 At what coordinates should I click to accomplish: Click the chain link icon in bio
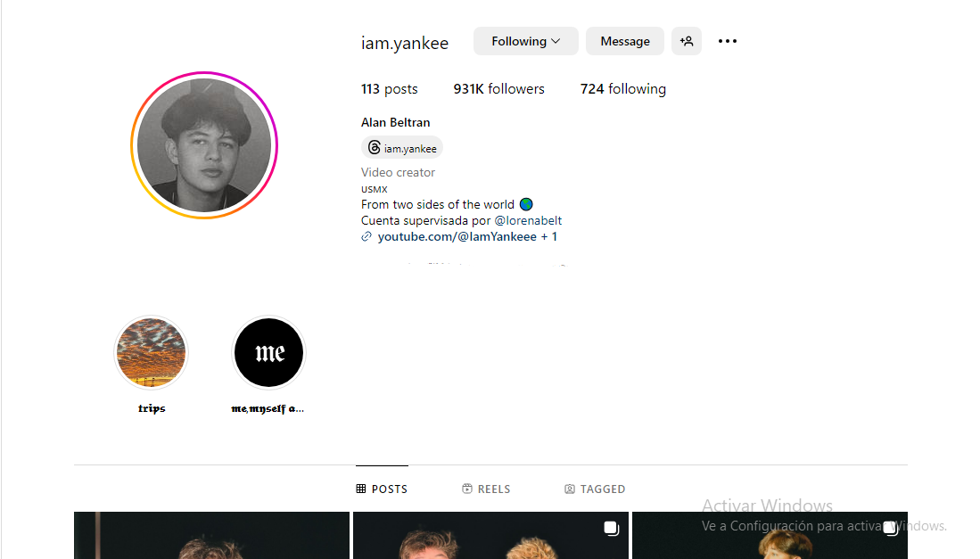pyautogui.click(x=366, y=237)
